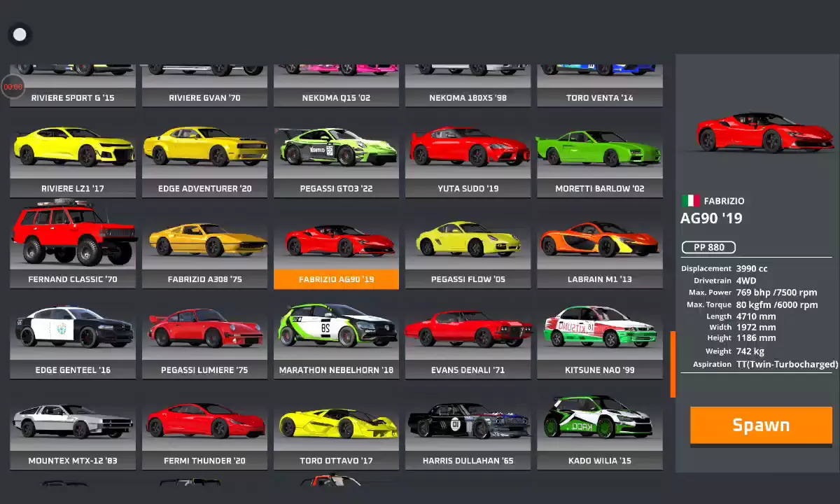
Task: Click the Max. Torque 80 kgfm value
Action: tap(776, 305)
